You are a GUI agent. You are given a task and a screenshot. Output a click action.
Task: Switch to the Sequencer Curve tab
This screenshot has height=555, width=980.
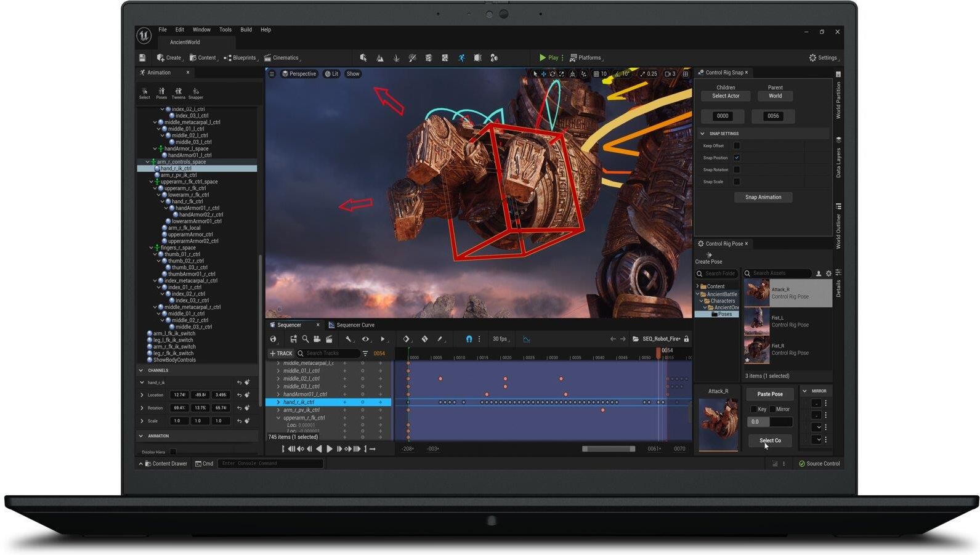[351, 325]
